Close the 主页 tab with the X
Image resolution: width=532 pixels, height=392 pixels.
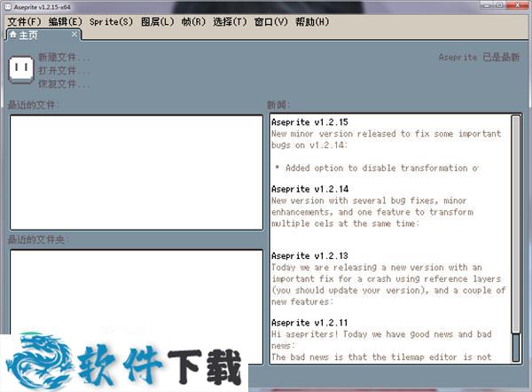coord(74,34)
